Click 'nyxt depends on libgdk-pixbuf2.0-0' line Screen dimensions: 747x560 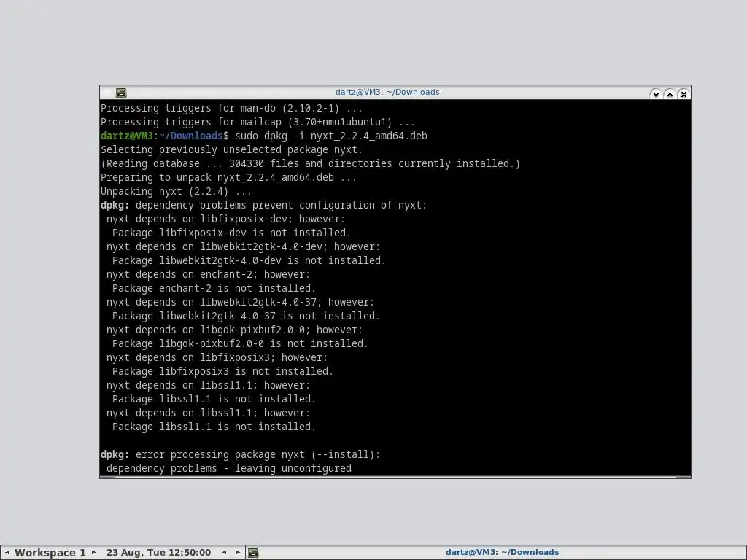pos(234,330)
